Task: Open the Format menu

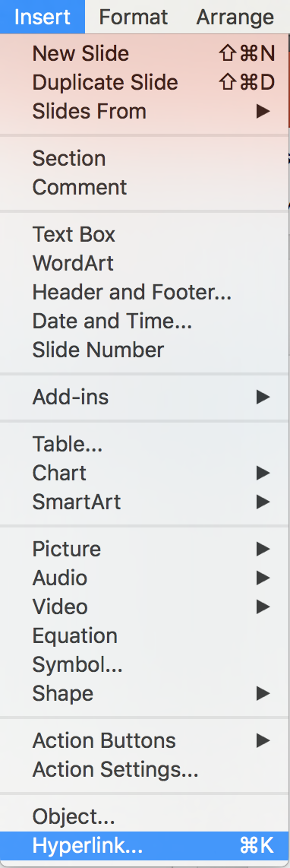Action: [x=133, y=17]
